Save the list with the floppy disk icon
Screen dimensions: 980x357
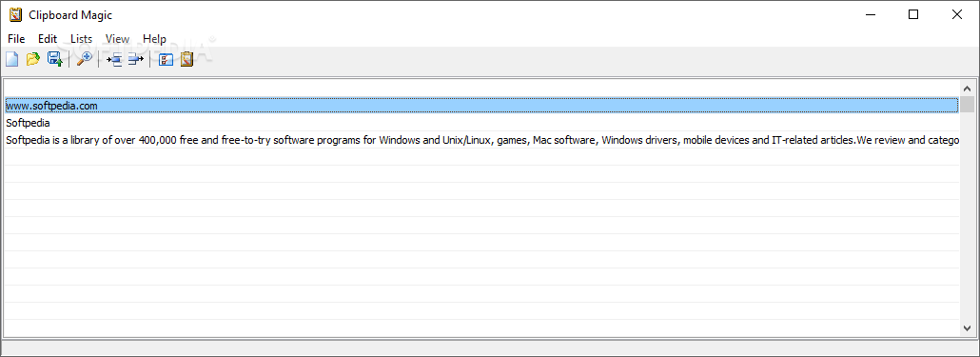(55, 59)
